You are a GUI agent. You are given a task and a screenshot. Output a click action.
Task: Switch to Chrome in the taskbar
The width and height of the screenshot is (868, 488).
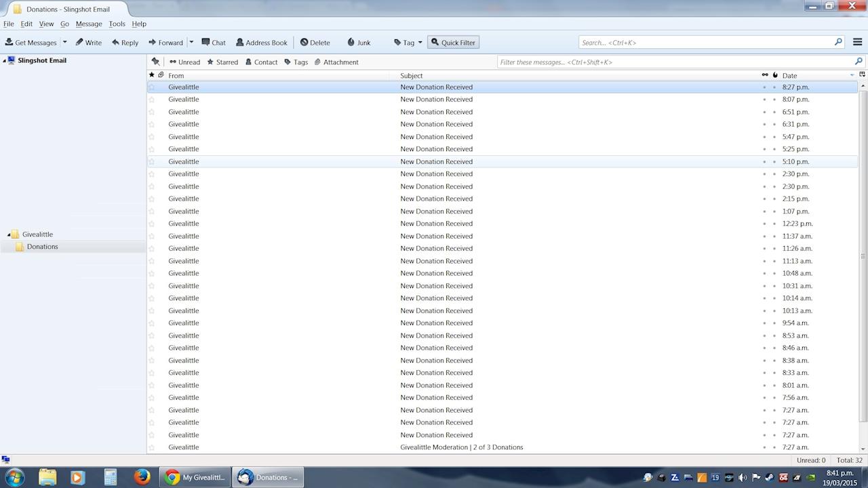point(195,477)
